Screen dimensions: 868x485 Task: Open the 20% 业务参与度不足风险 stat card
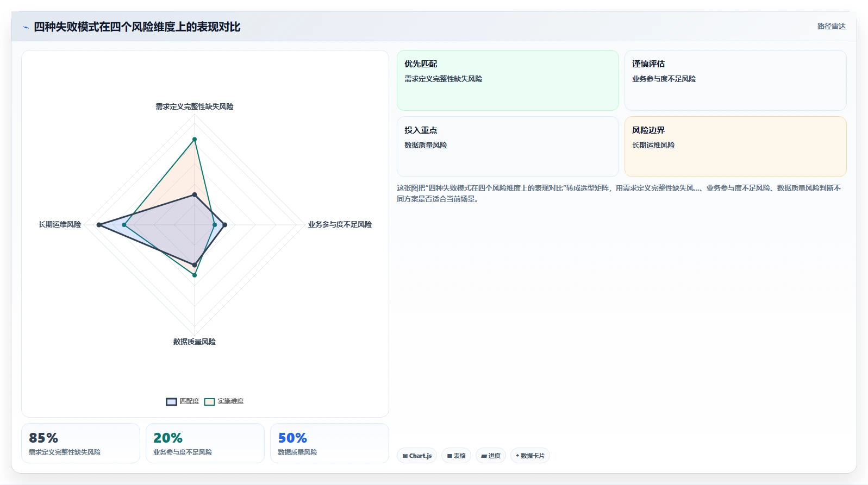(205, 443)
